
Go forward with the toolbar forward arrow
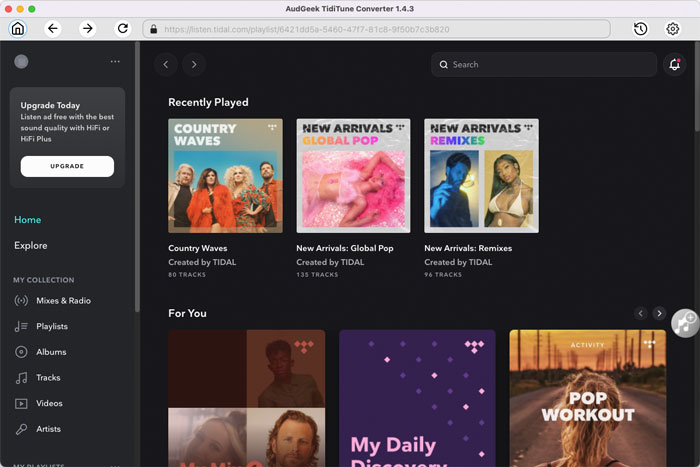point(88,29)
